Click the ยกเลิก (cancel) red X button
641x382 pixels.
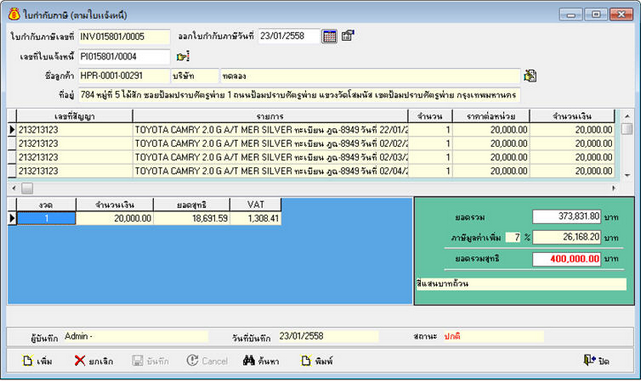pyautogui.click(x=94, y=361)
